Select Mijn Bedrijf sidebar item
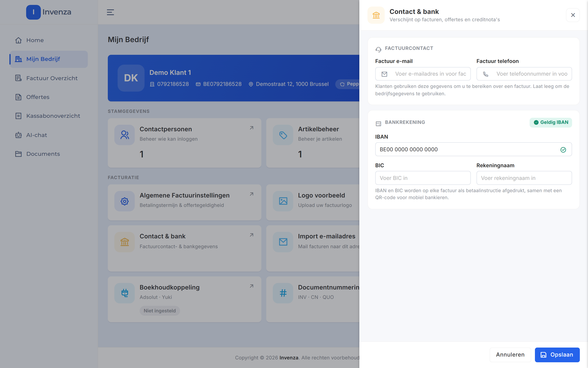588x368 pixels. 49,59
